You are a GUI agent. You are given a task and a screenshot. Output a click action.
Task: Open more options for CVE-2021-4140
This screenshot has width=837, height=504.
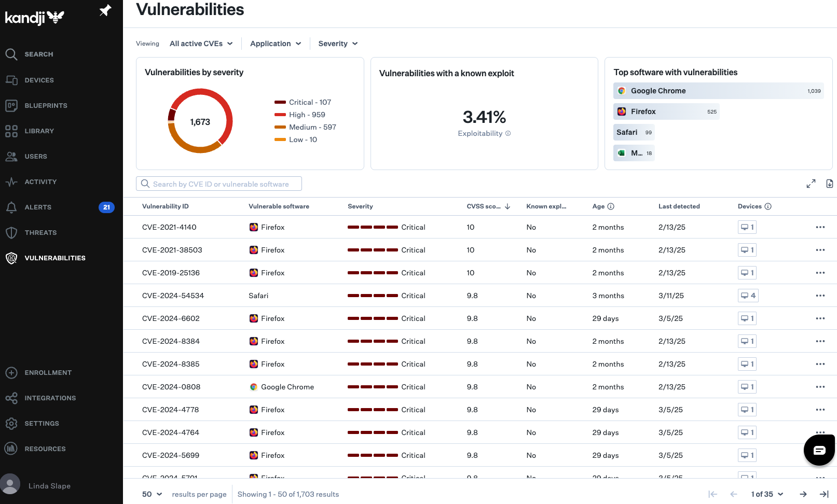click(x=820, y=227)
